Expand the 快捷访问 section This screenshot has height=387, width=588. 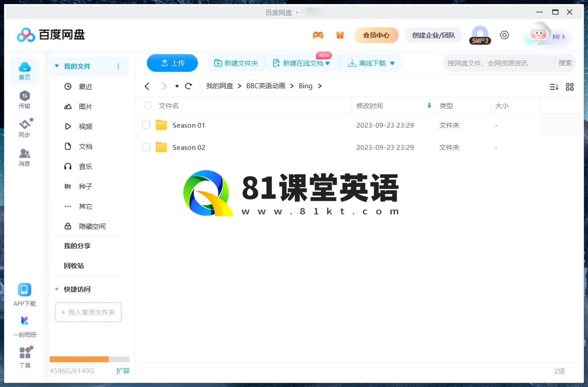click(x=56, y=289)
